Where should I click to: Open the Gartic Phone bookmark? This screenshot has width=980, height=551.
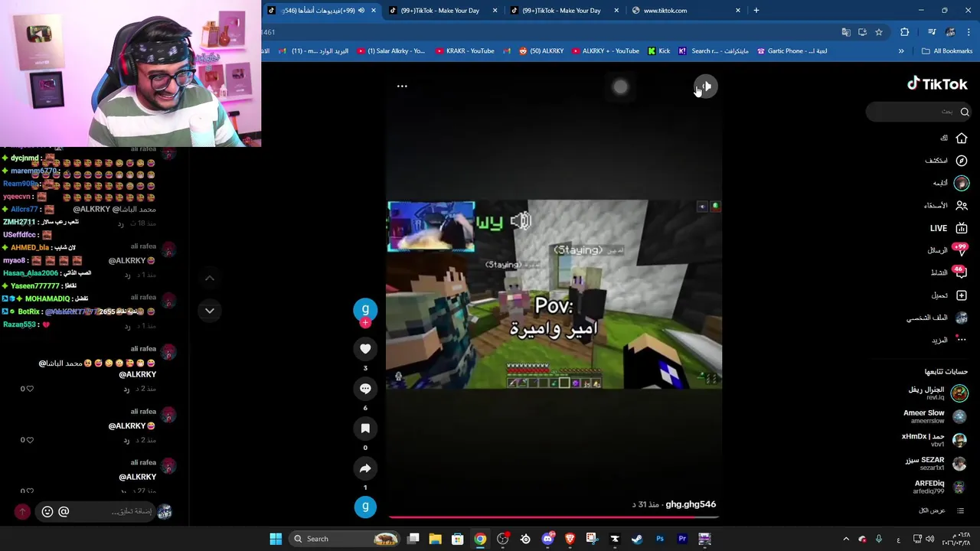pyautogui.click(x=792, y=51)
